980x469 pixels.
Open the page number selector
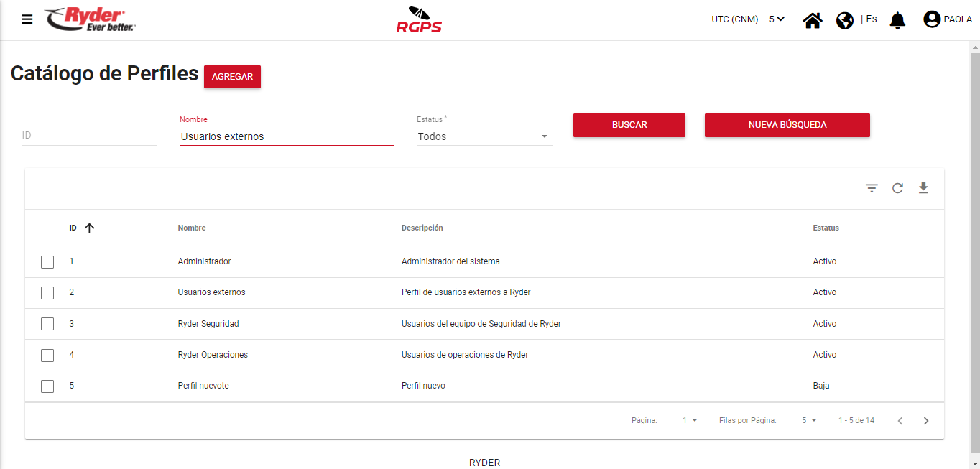690,420
